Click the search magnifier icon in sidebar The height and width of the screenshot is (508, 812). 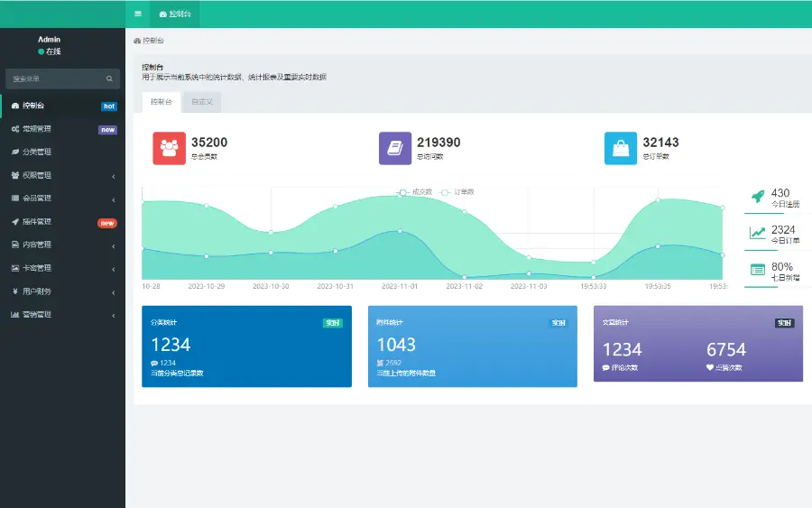(x=109, y=79)
